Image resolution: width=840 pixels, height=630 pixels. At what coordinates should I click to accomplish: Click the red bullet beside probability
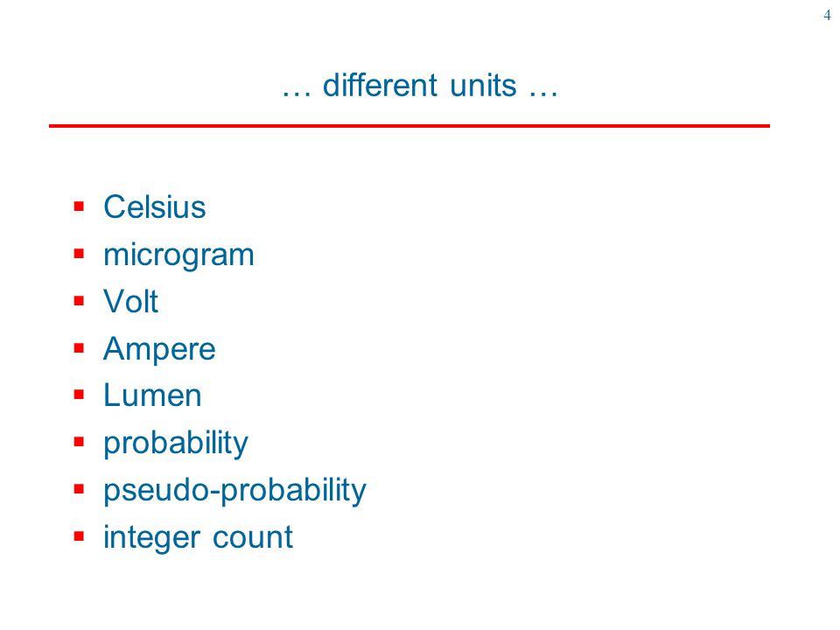click(80, 442)
